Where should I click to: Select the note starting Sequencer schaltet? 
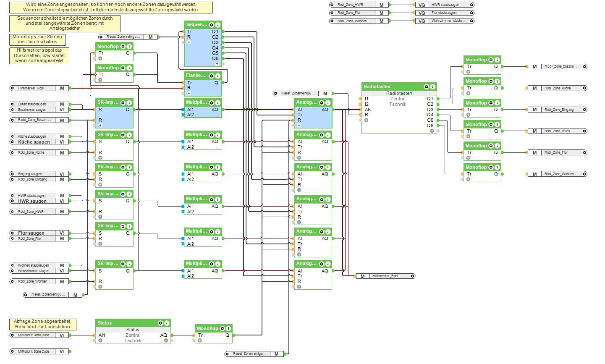click(65, 24)
